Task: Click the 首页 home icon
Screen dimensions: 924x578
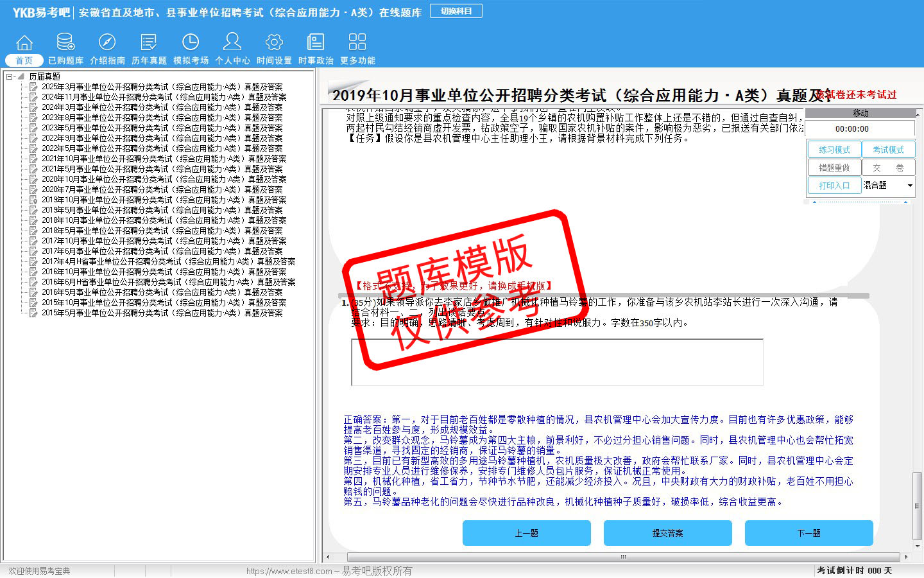Action: 24,43
